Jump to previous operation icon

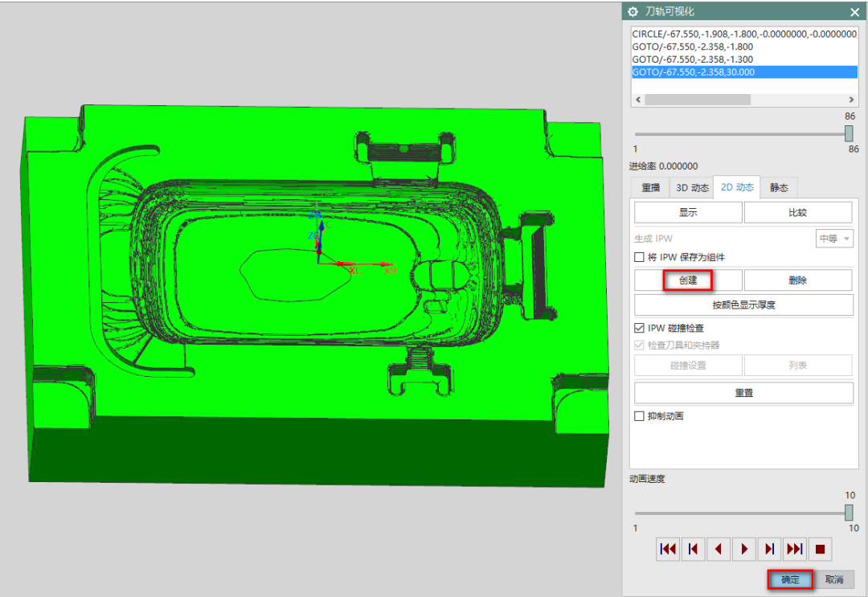[x=693, y=550]
